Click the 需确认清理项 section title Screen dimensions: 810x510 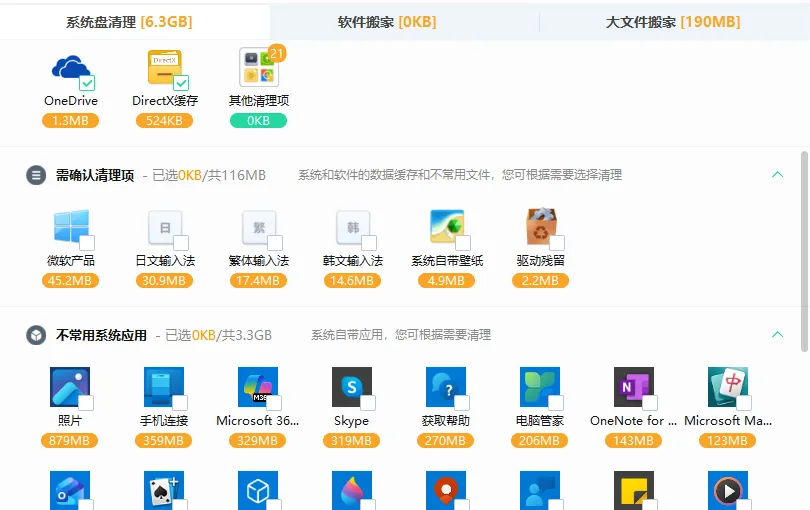95,176
